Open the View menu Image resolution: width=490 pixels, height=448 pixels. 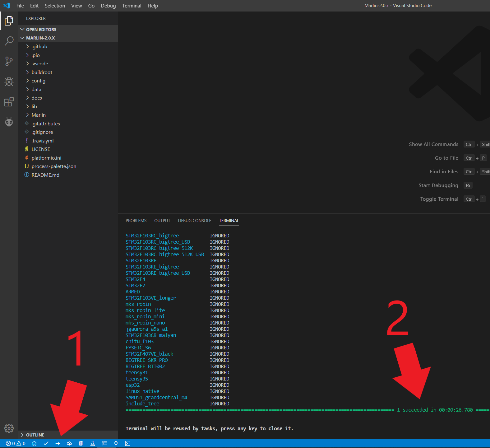pos(76,6)
